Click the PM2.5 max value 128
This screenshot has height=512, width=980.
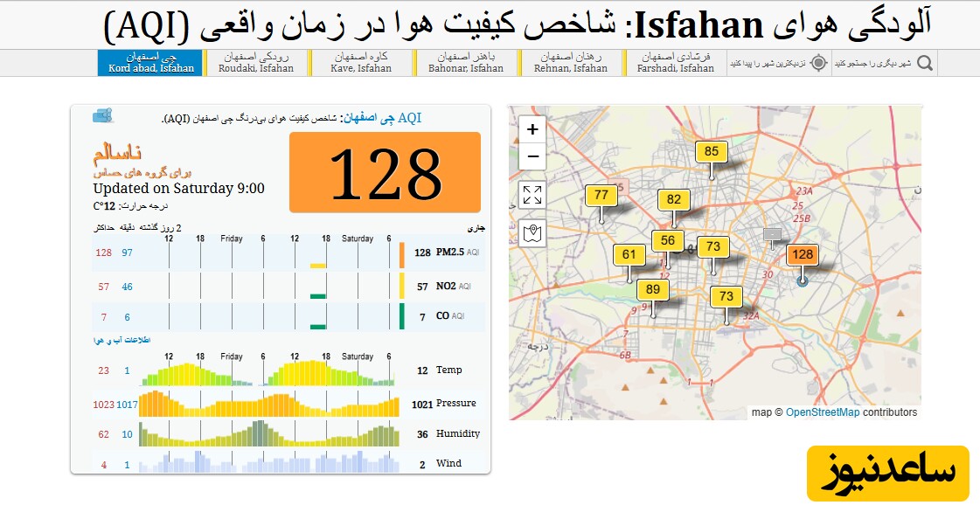pos(104,253)
